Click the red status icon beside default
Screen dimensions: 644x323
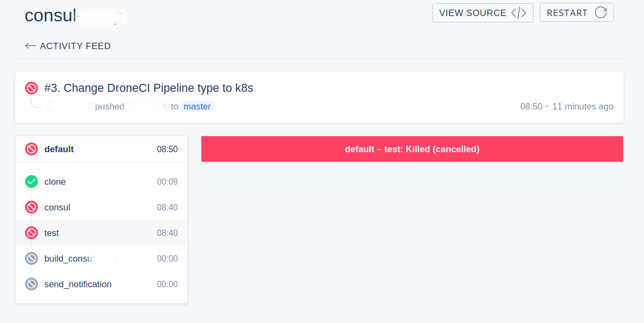(32, 149)
